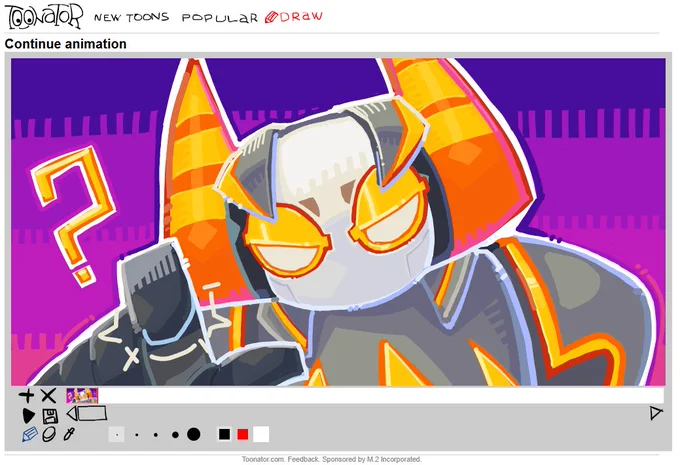
Task: Save the toon with floppy icon
Action: pyautogui.click(x=50, y=416)
